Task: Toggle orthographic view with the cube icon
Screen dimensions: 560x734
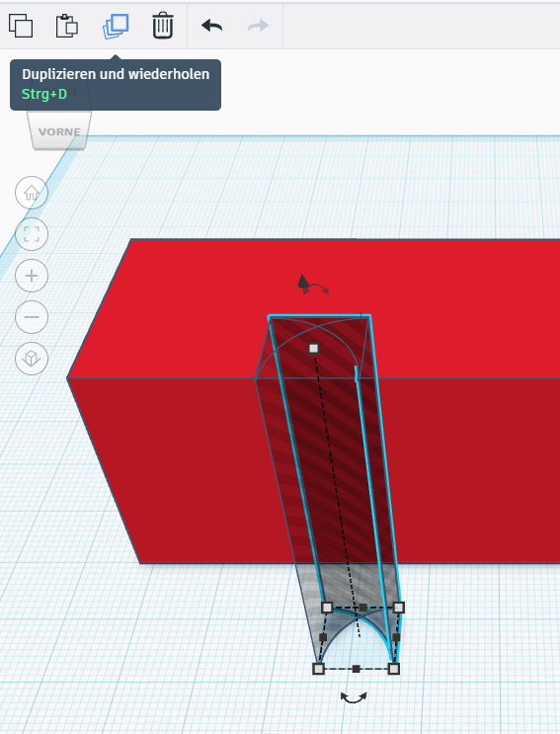Action: coord(32,359)
